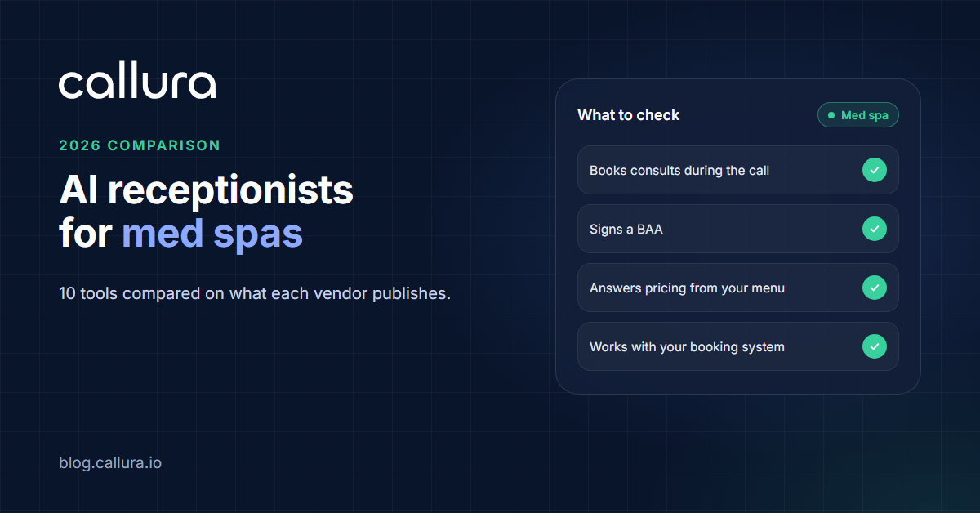Screen dimensions: 980x513
Task: Click the callura logo
Action: pos(137,83)
